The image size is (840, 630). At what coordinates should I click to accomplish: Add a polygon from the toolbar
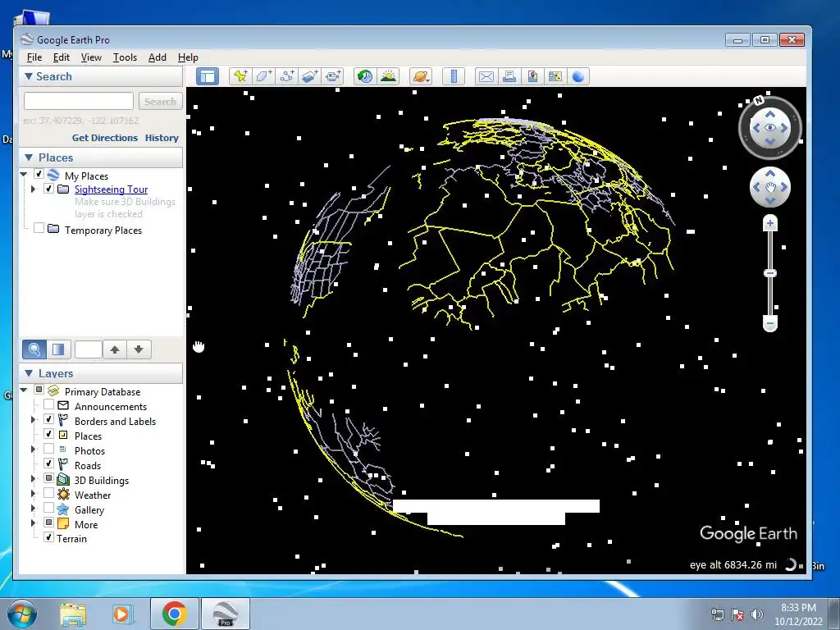click(x=263, y=76)
